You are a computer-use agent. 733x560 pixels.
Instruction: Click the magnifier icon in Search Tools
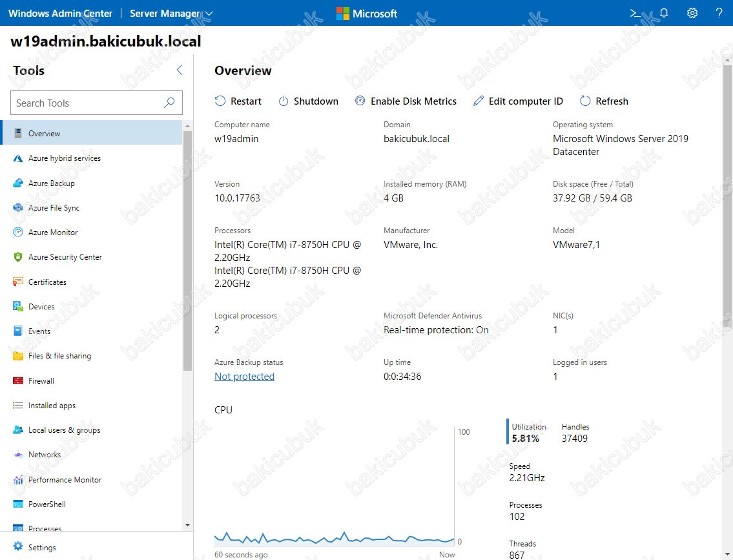click(x=169, y=102)
